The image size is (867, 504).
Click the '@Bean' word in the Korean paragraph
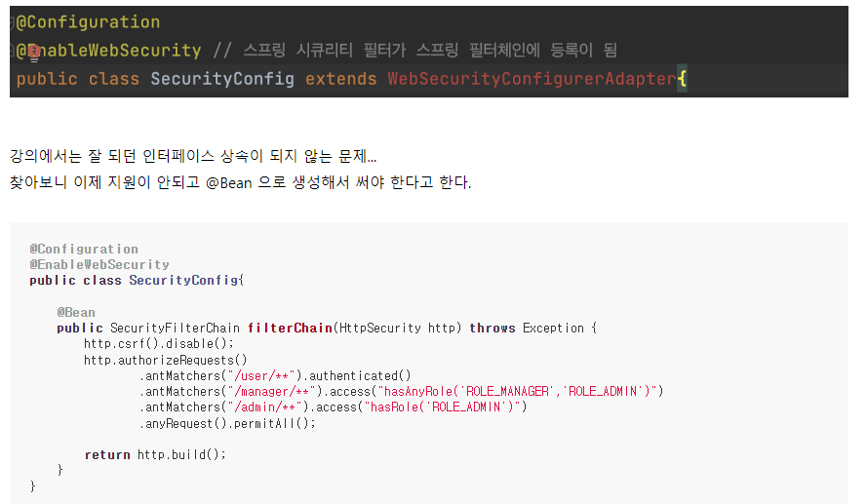click(x=228, y=183)
